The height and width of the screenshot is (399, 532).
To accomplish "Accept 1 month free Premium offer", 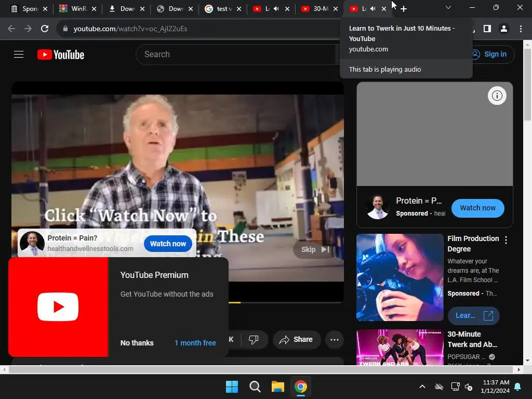I will (x=195, y=343).
